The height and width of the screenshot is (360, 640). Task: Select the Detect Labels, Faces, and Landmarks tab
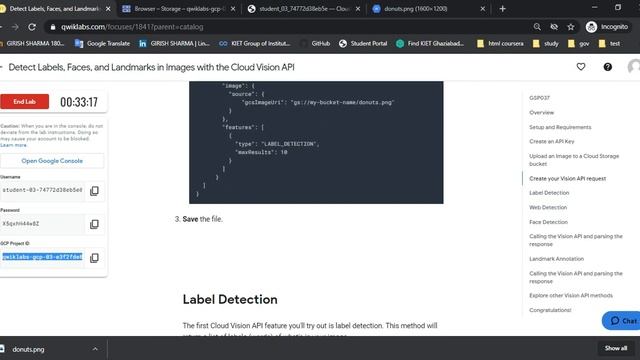pyautogui.click(x=53, y=9)
